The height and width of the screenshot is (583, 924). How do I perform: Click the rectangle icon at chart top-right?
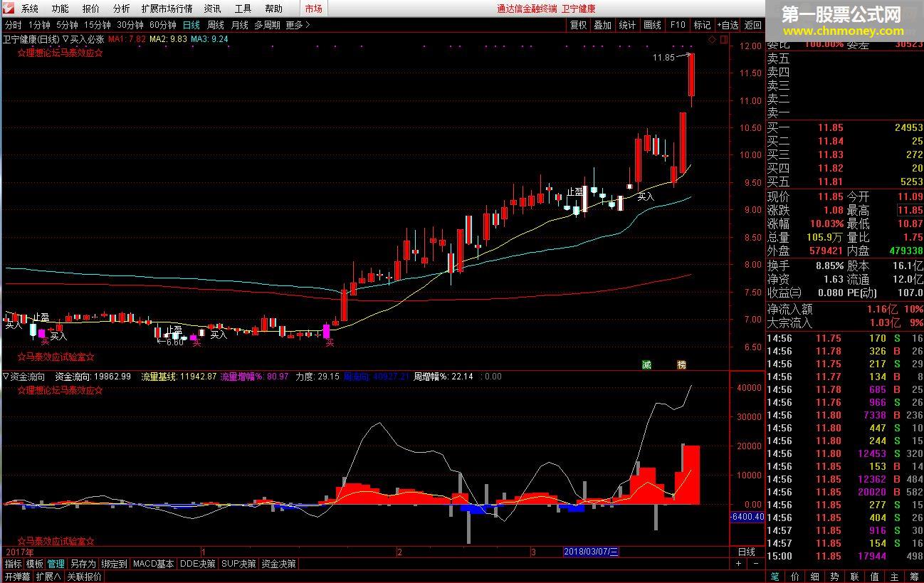723,40
